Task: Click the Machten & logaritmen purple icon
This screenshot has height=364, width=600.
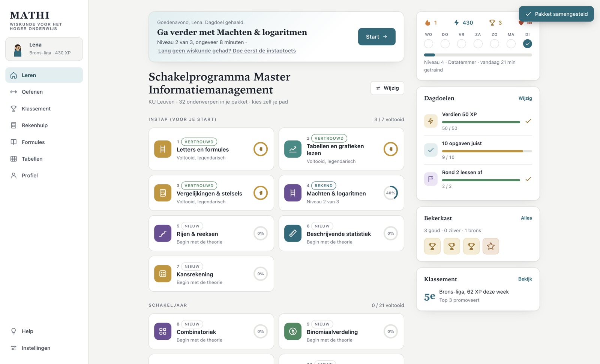Action: [x=293, y=193]
